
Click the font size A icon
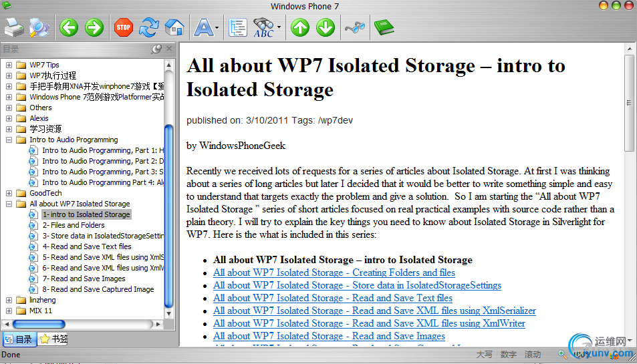[x=203, y=27]
